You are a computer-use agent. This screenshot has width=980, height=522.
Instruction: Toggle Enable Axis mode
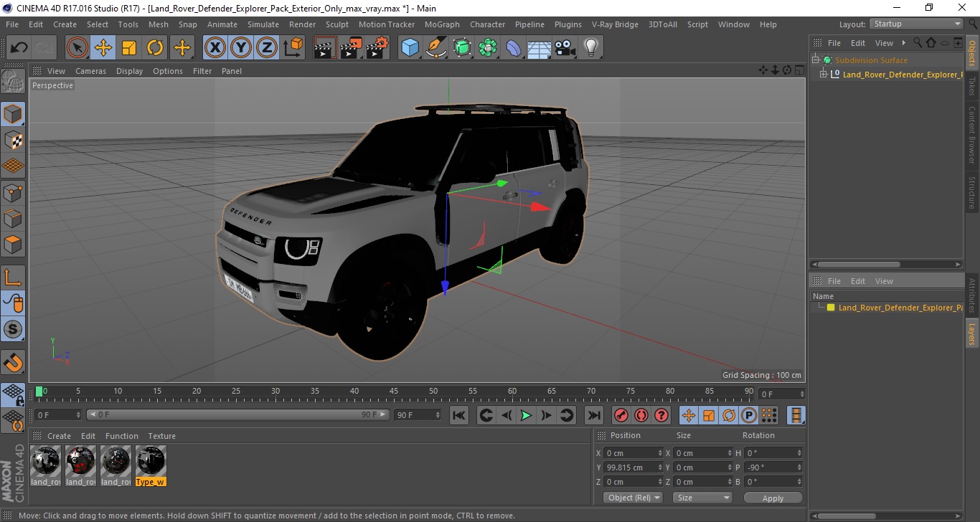pyautogui.click(x=13, y=277)
